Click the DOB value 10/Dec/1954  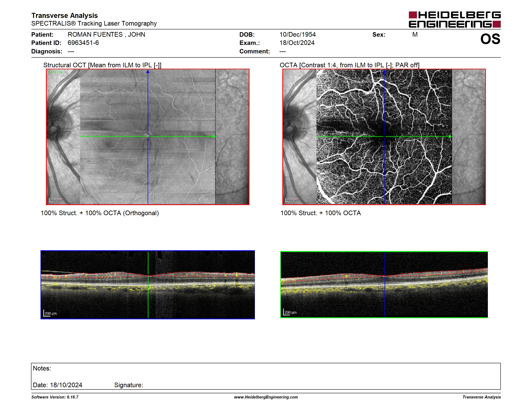[x=297, y=35]
